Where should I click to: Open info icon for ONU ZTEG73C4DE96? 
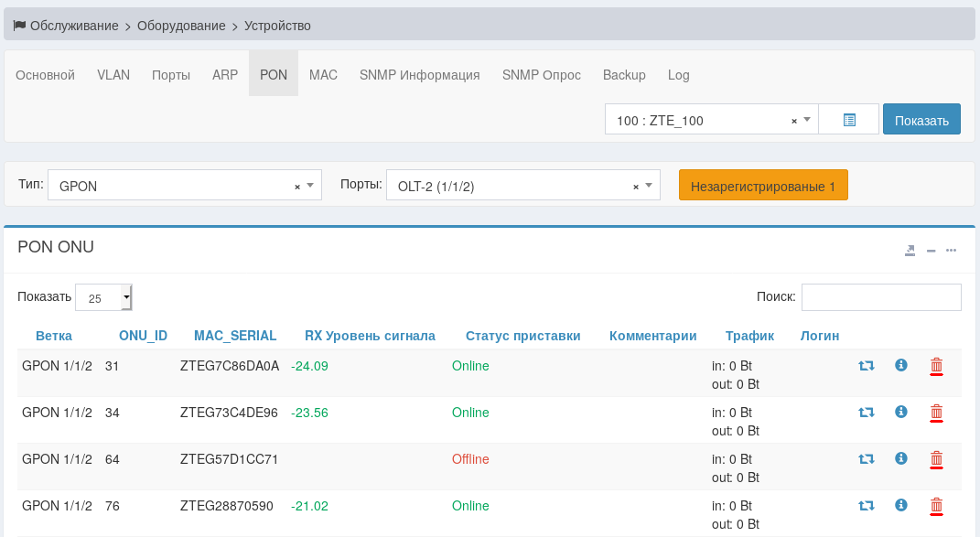(x=900, y=413)
